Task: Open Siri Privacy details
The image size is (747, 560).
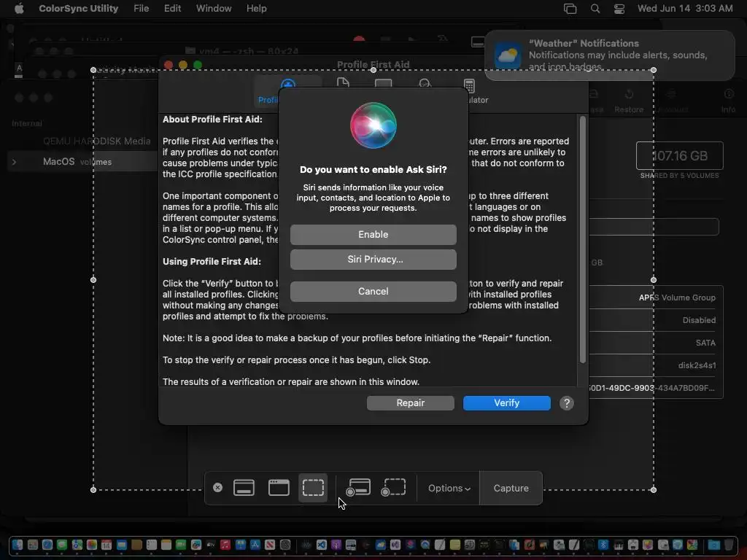Action: pyautogui.click(x=373, y=259)
